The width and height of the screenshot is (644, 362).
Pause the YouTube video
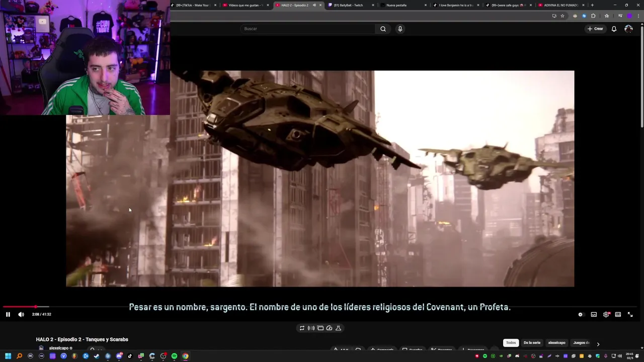(x=8, y=314)
